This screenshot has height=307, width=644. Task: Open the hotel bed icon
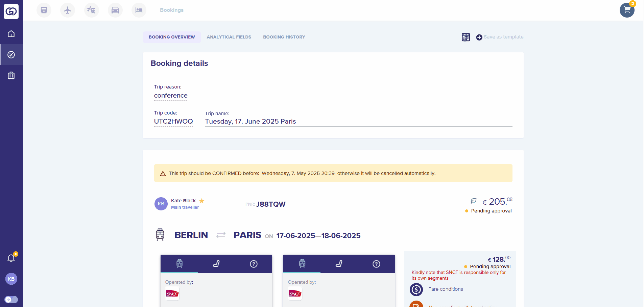click(139, 10)
